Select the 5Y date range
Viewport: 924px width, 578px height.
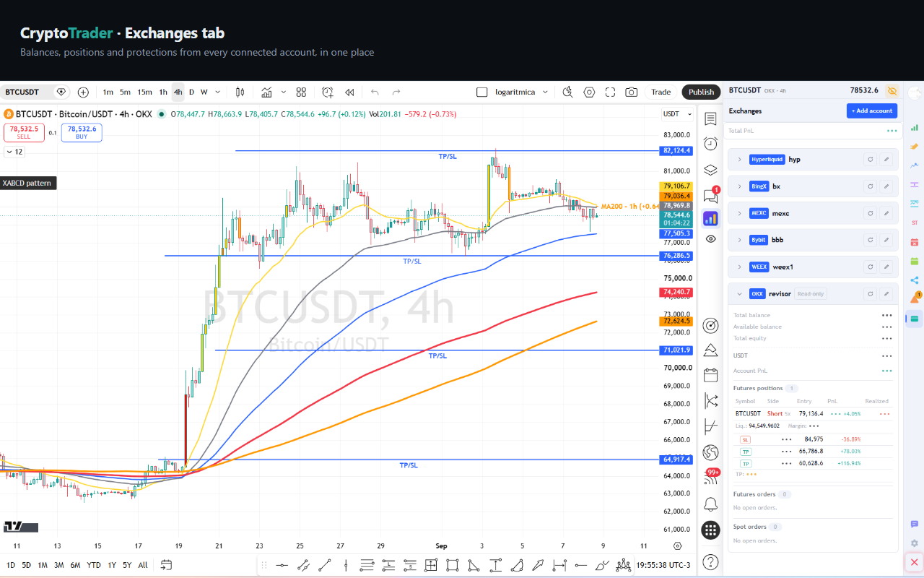tap(127, 565)
